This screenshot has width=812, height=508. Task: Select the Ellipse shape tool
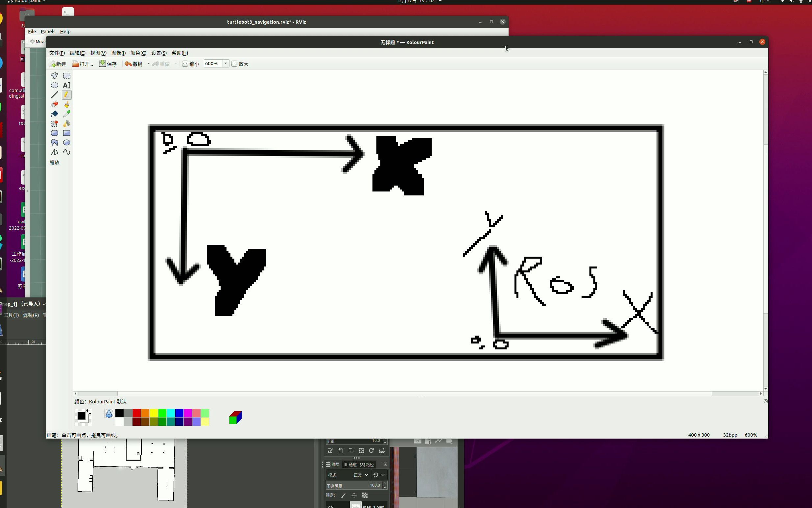coord(67,142)
